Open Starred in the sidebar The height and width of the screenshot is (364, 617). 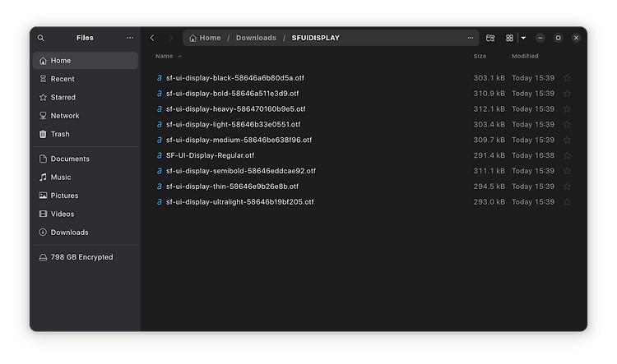point(86,98)
